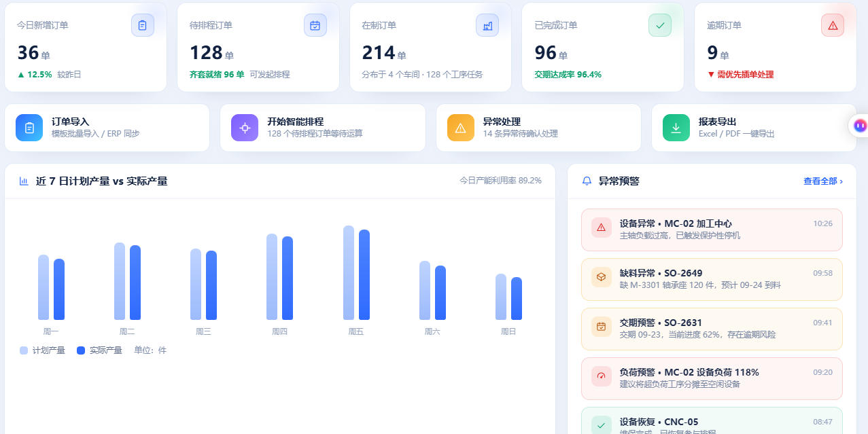Open the 订单导入 quick action
The image size is (868, 434).
[107, 128]
